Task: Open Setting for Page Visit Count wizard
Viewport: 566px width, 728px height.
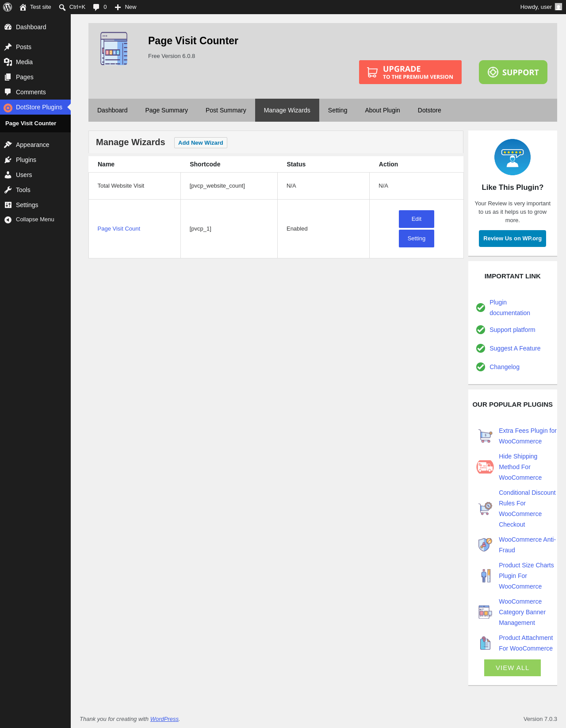Action: [417, 239]
